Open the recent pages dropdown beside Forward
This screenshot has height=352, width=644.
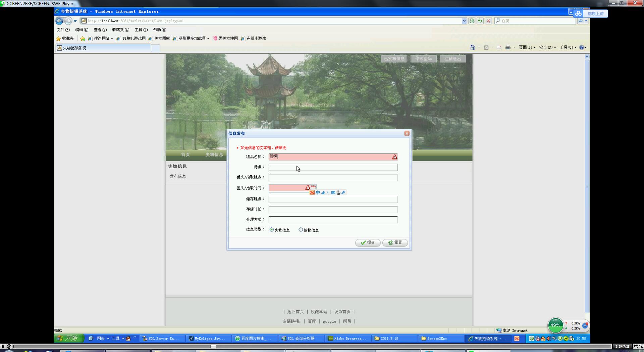coord(75,21)
